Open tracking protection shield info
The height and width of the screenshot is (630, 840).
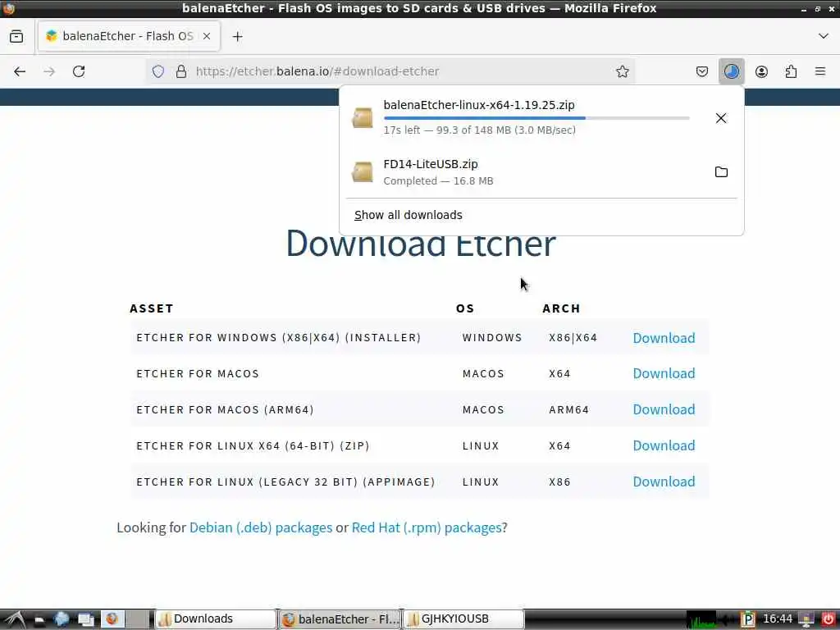158,71
